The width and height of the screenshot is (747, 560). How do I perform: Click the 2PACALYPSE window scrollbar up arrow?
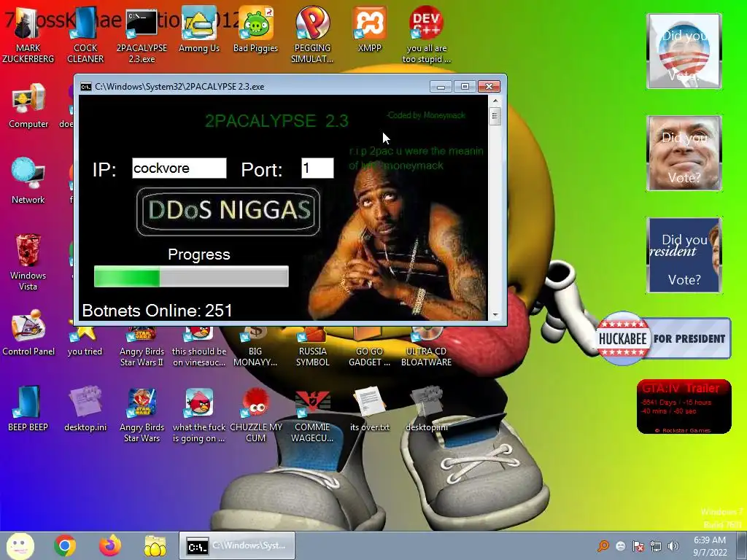(495, 101)
